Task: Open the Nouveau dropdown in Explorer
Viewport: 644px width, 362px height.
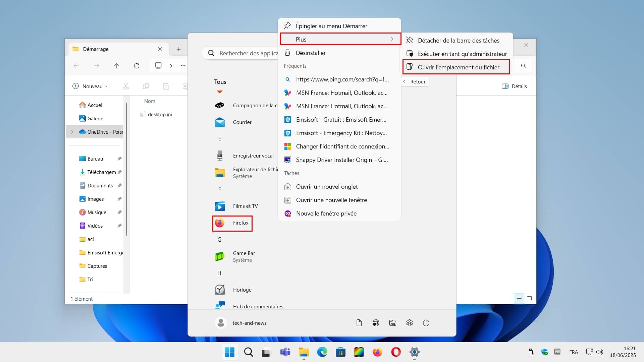Action: pos(90,86)
